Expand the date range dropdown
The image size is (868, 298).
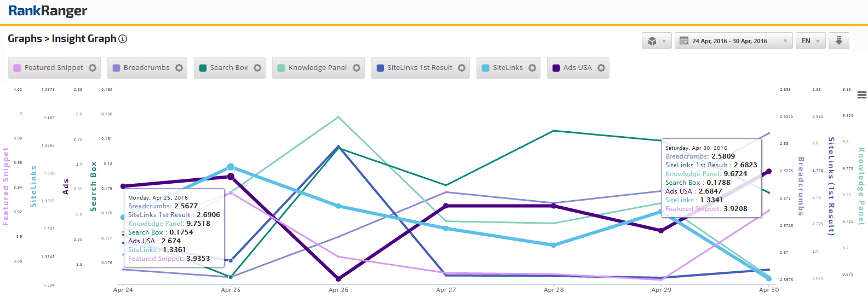click(734, 41)
